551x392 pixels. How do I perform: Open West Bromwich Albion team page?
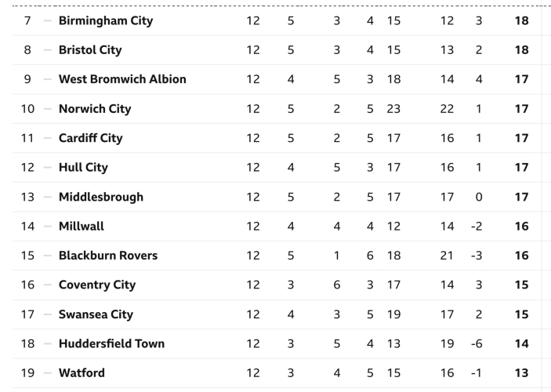(x=122, y=79)
